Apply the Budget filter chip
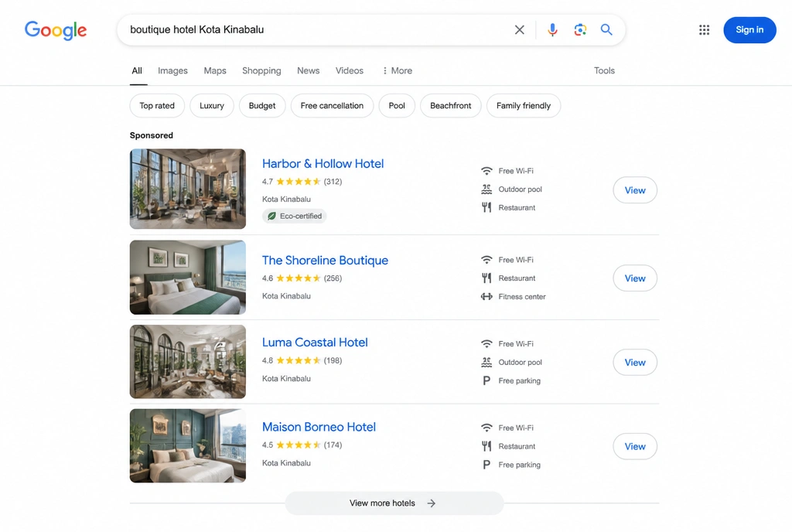This screenshot has height=532, width=792. pos(262,105)
